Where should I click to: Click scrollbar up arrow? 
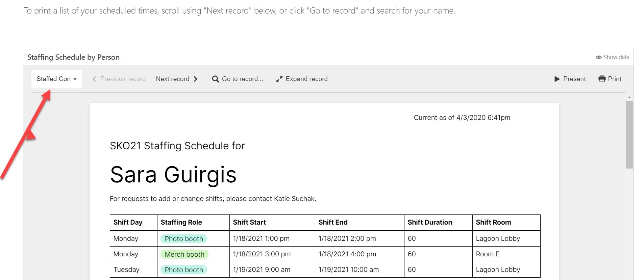pyautogui.click(x=629, y=97)
